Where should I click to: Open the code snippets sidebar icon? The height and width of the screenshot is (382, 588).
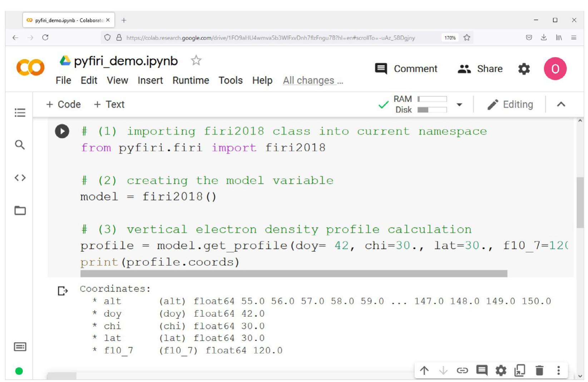pos(20,177)
